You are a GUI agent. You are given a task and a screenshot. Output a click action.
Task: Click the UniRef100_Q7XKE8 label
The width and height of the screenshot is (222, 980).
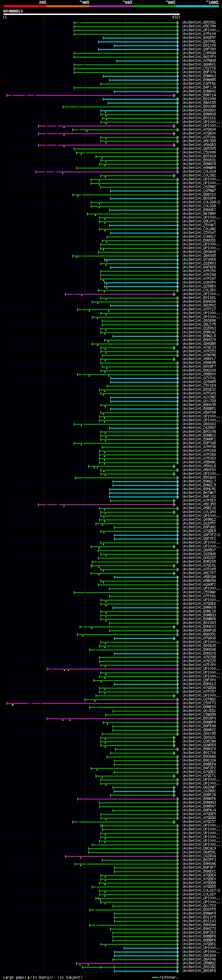tap(199, 259)
